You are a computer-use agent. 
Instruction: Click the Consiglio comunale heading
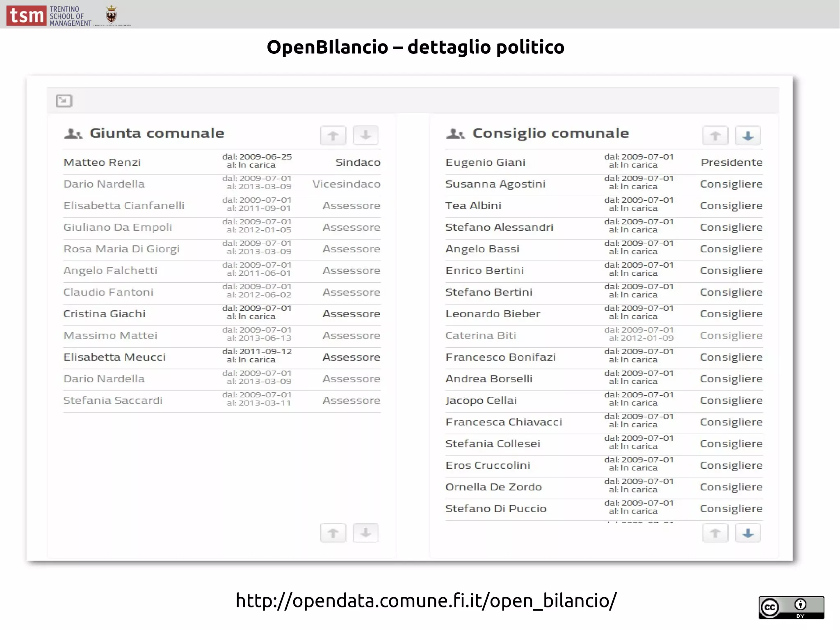[x=551, y=134]
